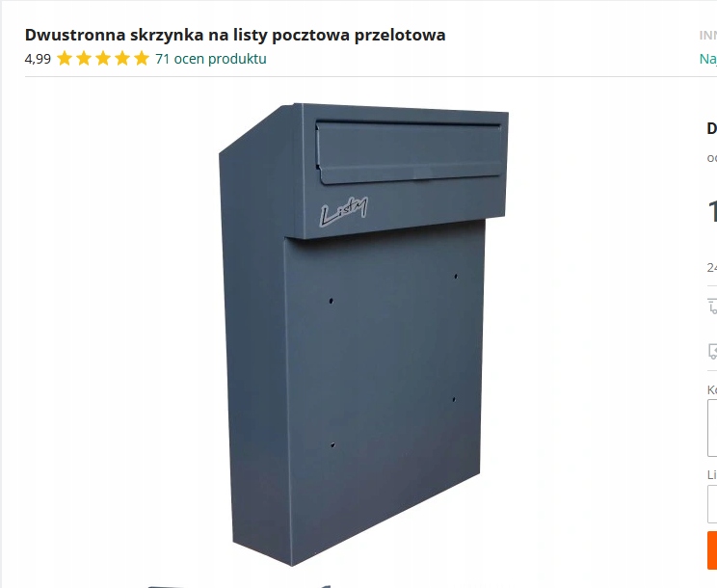
Task: Click the grey INN label at top right
Action: tap(708, 36)
